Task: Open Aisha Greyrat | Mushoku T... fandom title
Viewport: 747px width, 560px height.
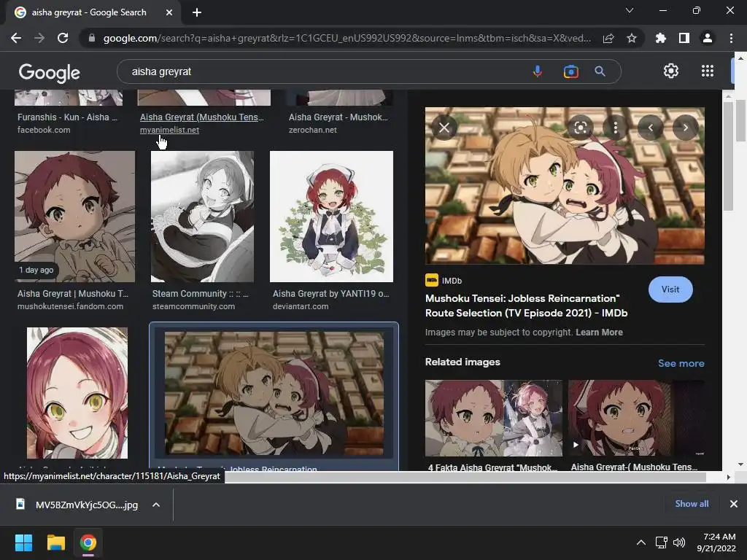Action: coord(73,294)
